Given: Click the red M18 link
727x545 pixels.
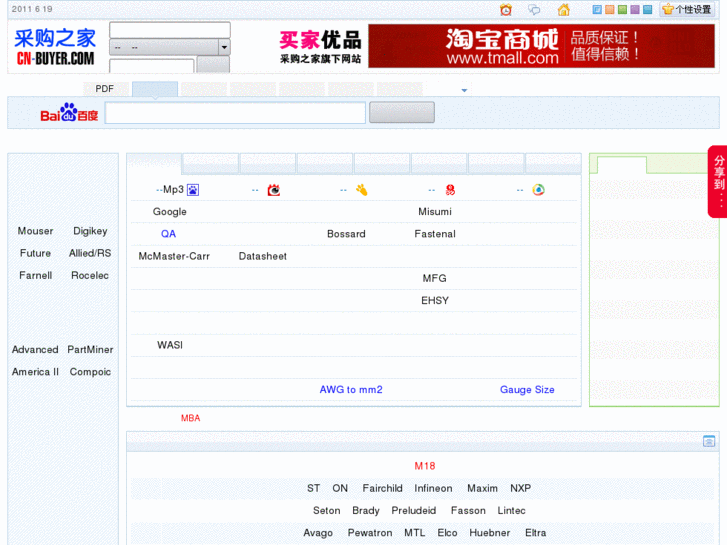Looking at the screenshot, I should pos(425,466).
